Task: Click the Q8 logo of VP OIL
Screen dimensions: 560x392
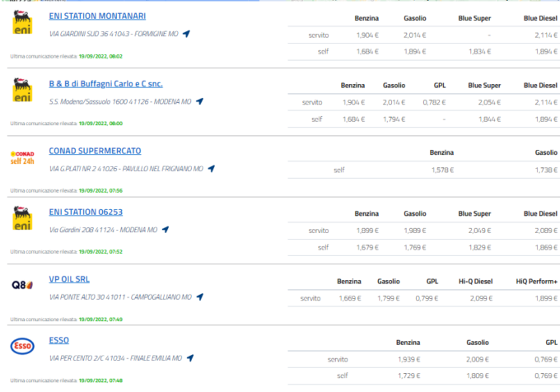Action: tap(22, 285)
